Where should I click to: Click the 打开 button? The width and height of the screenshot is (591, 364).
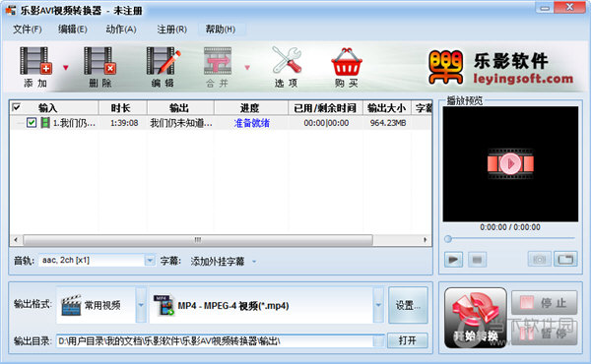pyautogui.click(x=408, y=340)
